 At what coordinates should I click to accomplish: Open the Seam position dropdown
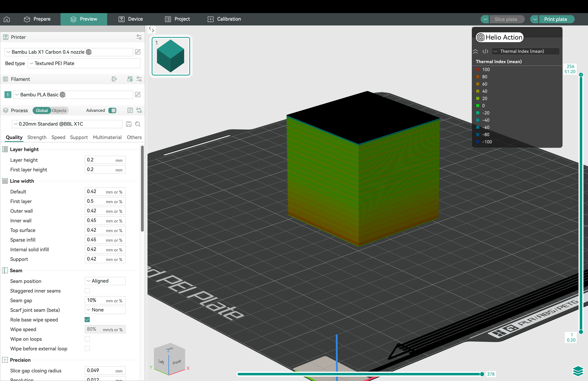[105, 281]
